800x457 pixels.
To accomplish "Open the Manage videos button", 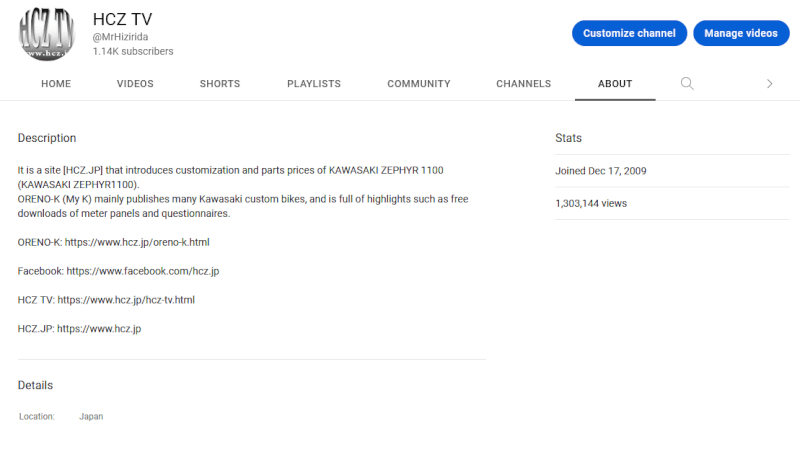I will (741, 33).
